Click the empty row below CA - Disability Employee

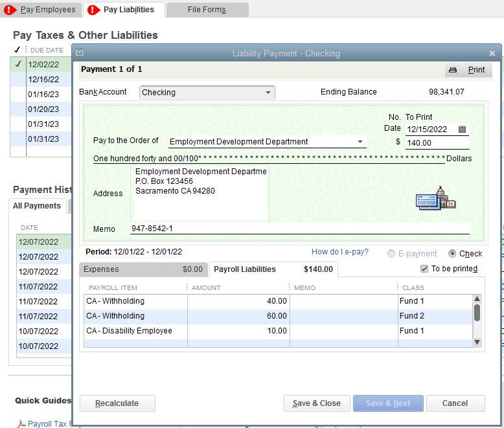pos(278,343)
